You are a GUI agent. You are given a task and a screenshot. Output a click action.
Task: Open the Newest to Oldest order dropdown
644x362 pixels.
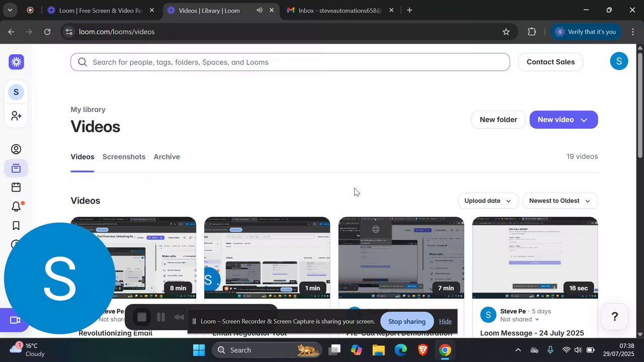coord(560,201)
